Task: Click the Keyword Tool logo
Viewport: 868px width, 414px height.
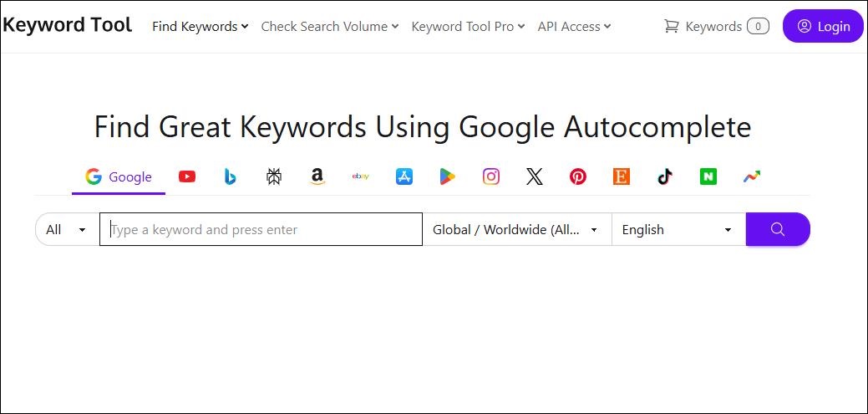Action: pos(67,25)
